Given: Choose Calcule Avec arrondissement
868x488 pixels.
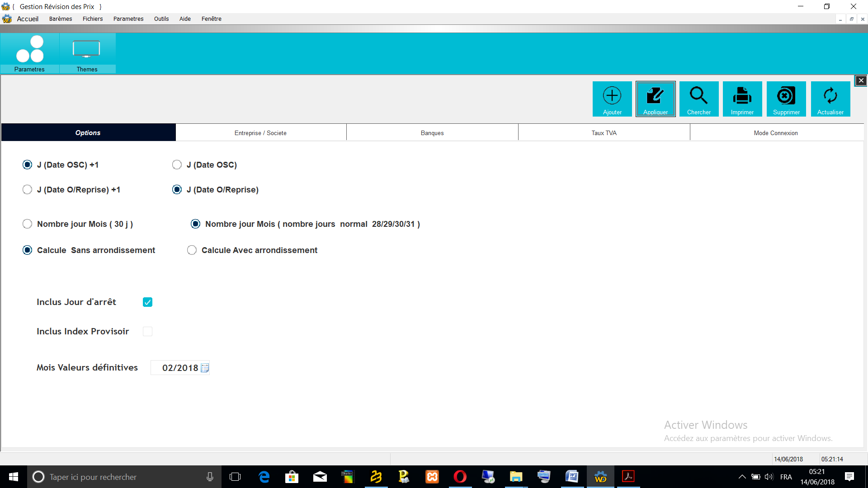Looking at the screenshot, I should pyautogui.click(x=192, y=250).
